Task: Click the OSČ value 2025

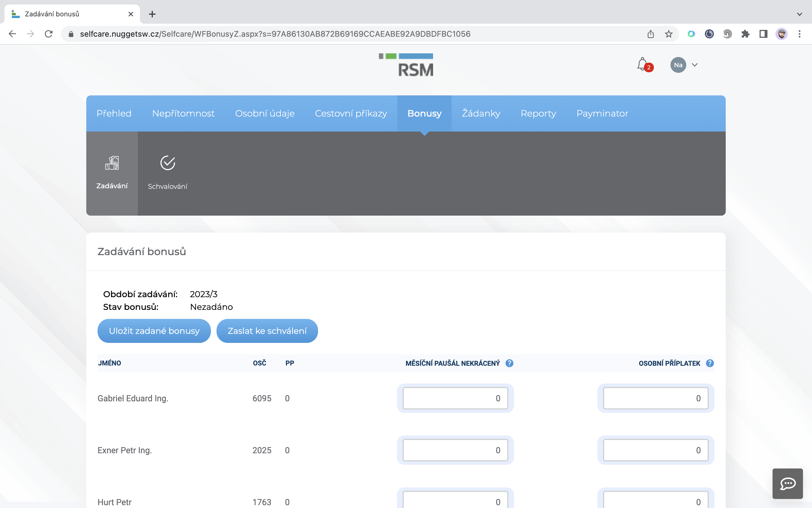Action: pos(262,450)
